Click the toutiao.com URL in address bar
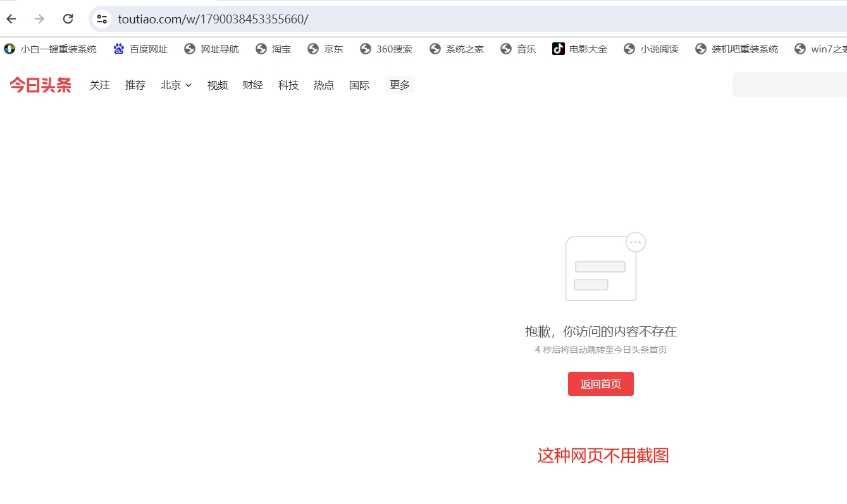This screenshot has width=847, height=504. coord(213,19)
